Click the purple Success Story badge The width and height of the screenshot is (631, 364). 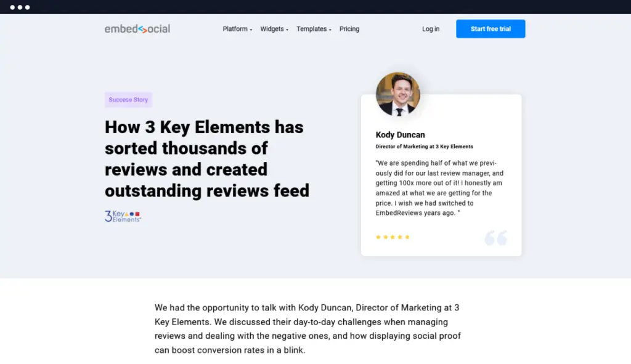(128, 99)
